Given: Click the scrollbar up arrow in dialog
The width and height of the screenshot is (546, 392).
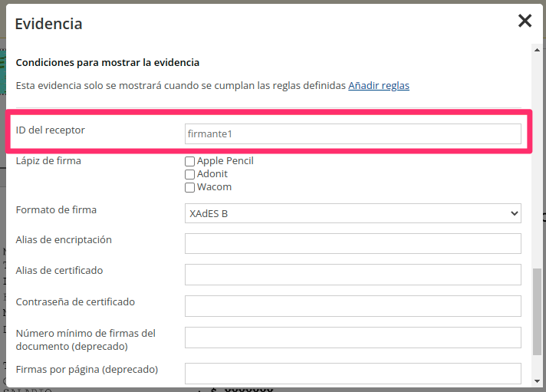Looking at the screenshot, I should (538, 50).
